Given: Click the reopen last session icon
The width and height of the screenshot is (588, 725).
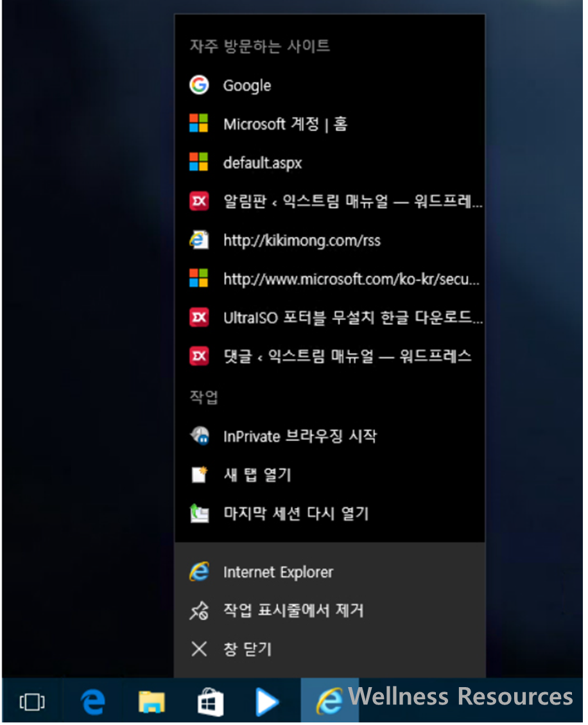Looking at the screenshot, I should pyautogui.click(x=200, y=513).
